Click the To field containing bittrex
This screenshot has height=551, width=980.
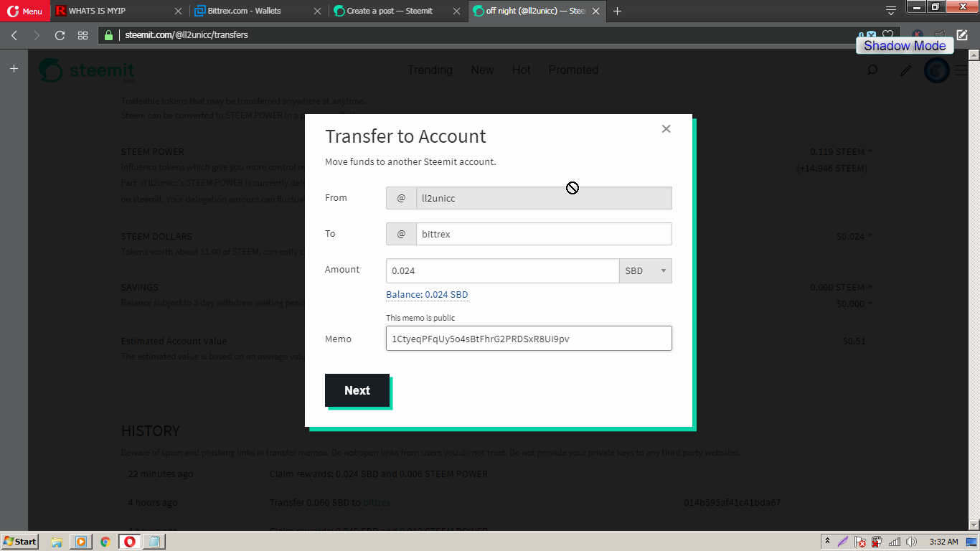coord(544,234)
